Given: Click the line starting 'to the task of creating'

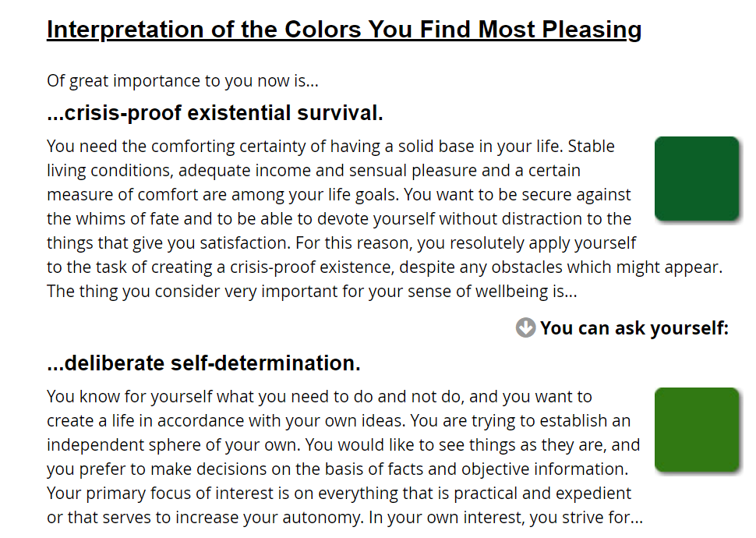Looking at the screenshot, I should pos(384,267).
